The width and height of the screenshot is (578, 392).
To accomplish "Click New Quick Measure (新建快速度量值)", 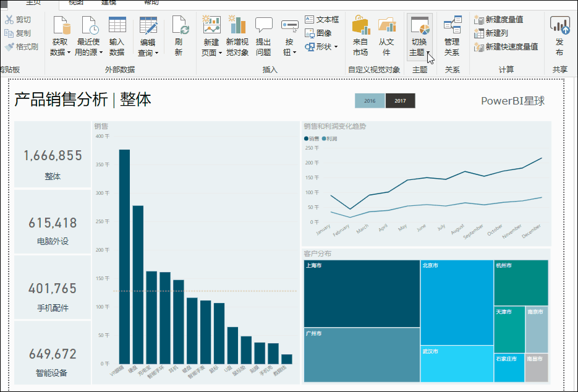I will 506,47.
